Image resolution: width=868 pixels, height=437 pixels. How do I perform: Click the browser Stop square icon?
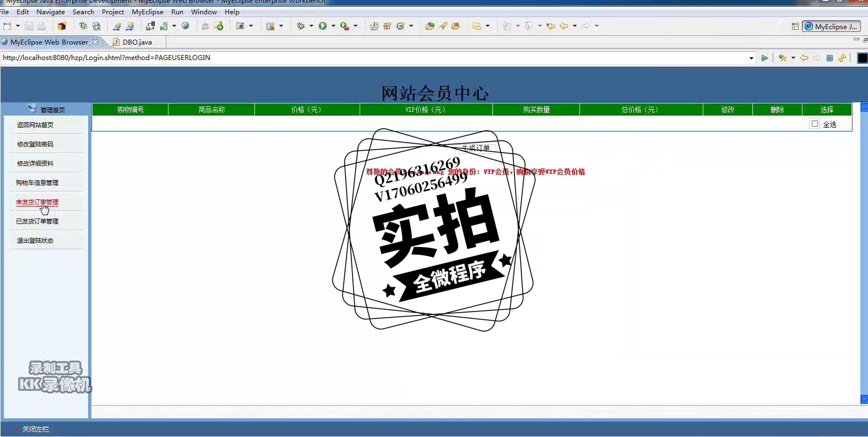[x=829, y=58]
